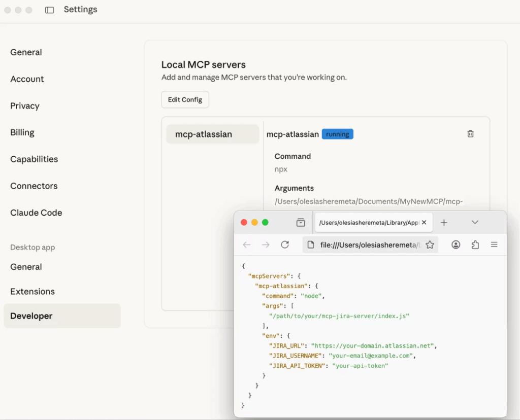Screen dimensions: 520x420
Task: Open the tab list dropdown chevron
Action: (x=475, y=222)
